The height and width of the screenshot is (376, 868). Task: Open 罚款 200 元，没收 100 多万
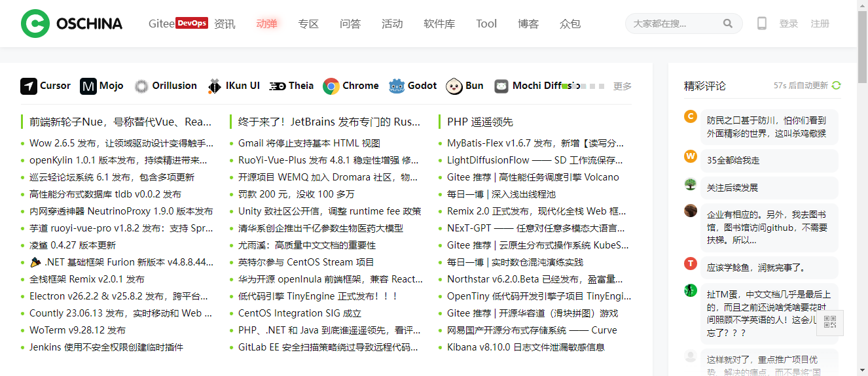click(297, 194)
